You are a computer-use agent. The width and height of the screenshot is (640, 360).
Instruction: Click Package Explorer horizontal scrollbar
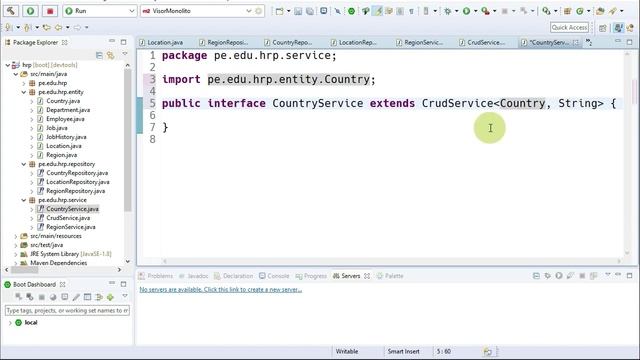click(x=24, y=270)
